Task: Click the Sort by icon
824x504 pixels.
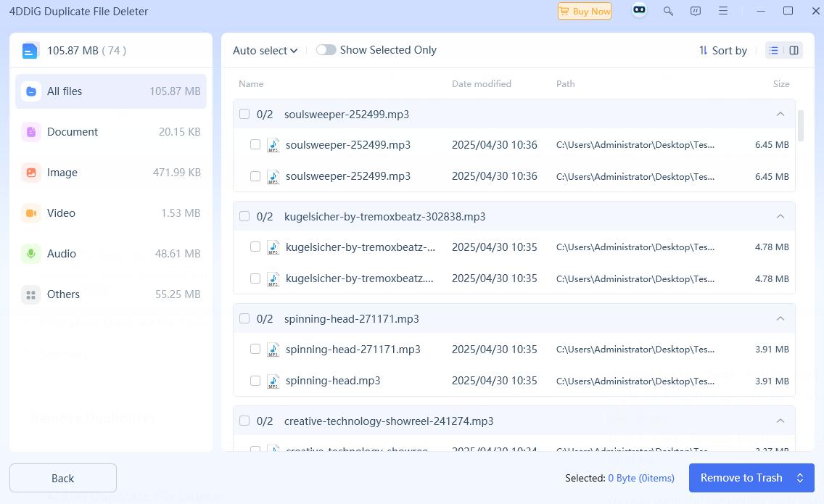Action: tap(702, 50)
